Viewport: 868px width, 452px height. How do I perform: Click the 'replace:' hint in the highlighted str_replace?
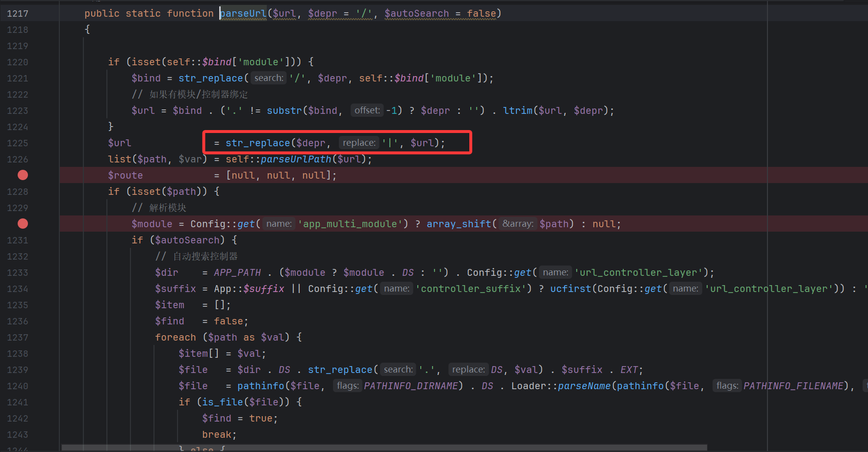click(359, 143)
